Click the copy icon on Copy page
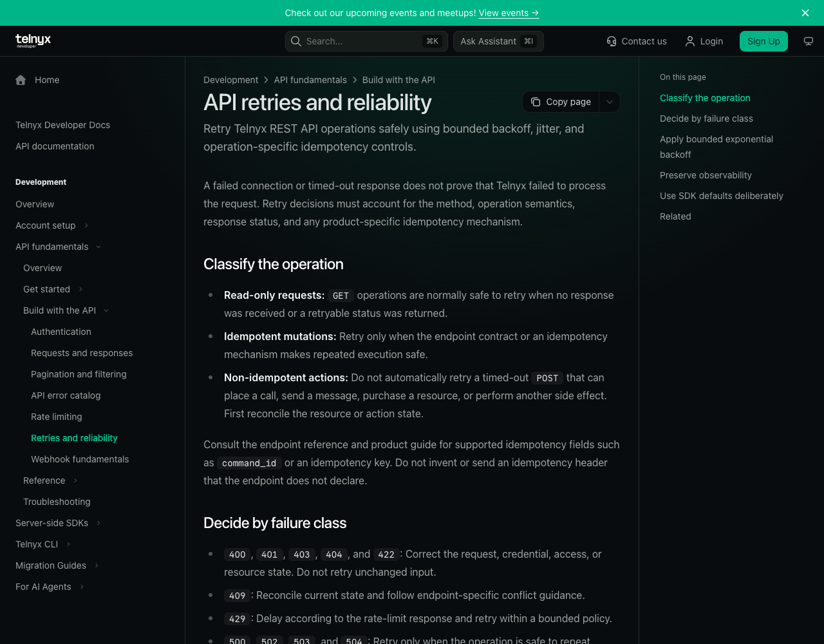The height and width of the screenshot is (644, 824). 536,102
